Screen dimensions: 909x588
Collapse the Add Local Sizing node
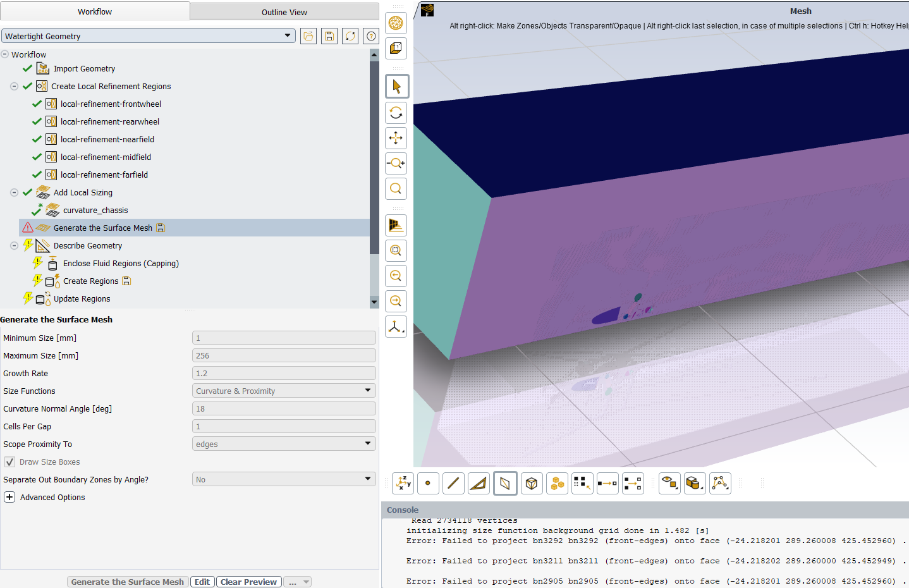pos(14,192)
